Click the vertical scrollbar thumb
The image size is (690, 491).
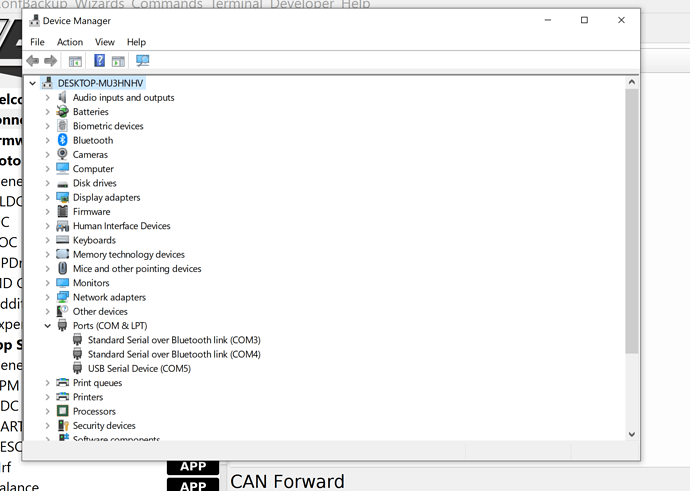[632, 221]
